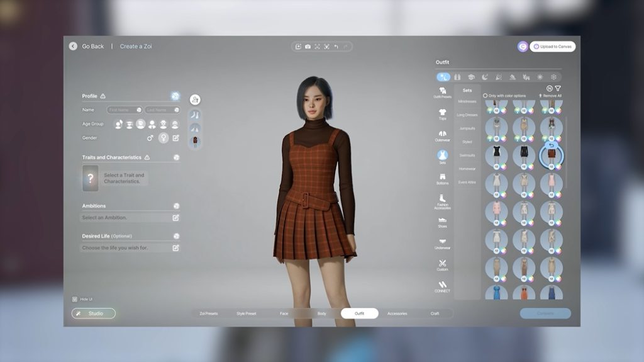Image resolution: width=644 pixels, height=362 pixels.
Task: Select the first age group option
Action: (118, 124)
